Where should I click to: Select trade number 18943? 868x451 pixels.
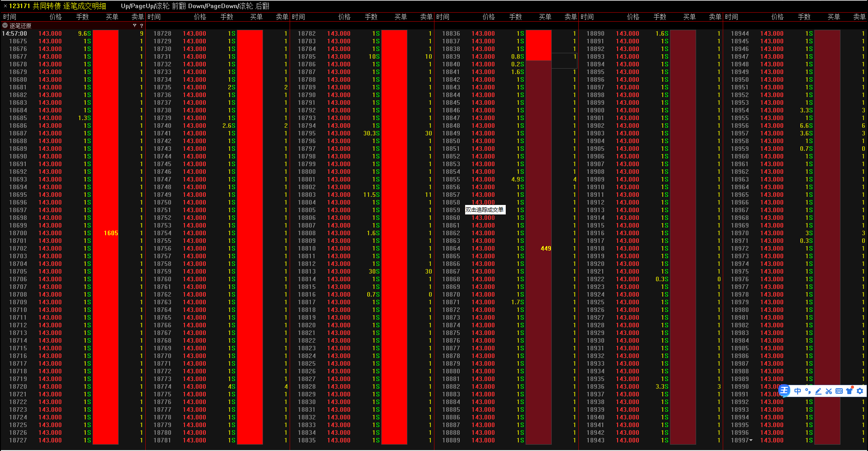pos(596,440)
